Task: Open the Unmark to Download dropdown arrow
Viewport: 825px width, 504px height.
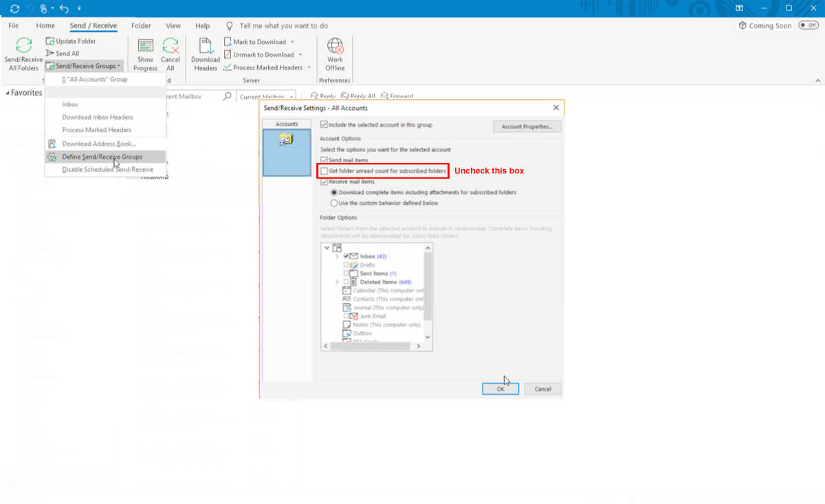Action: pos(299,55)
